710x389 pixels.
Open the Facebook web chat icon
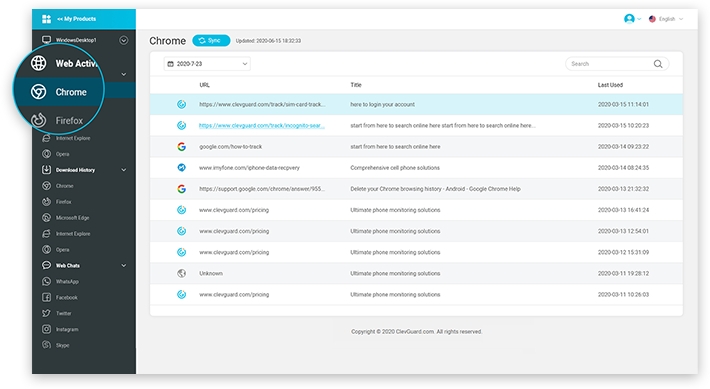[46, 297]
